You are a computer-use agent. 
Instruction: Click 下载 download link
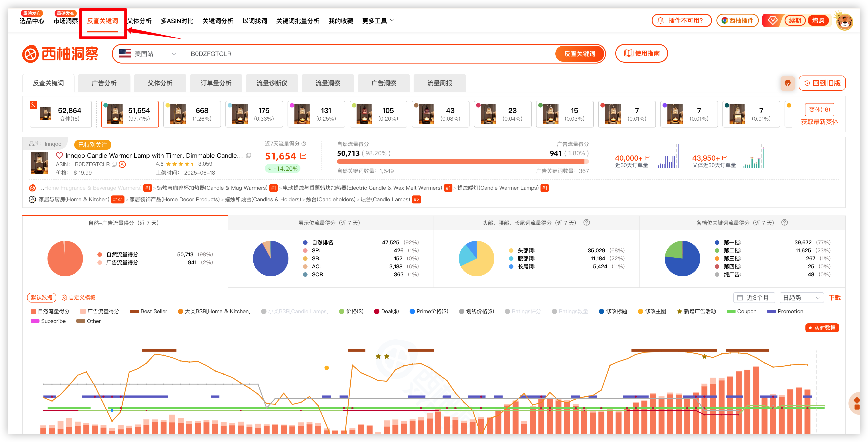tap(835, 298)
